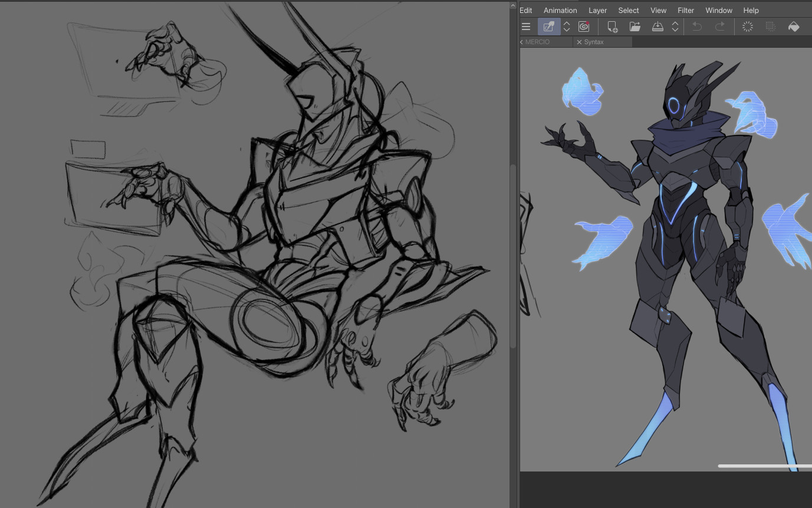Open the Layer menu
This screenshot has height=508, width=812.
pos(597,11)
